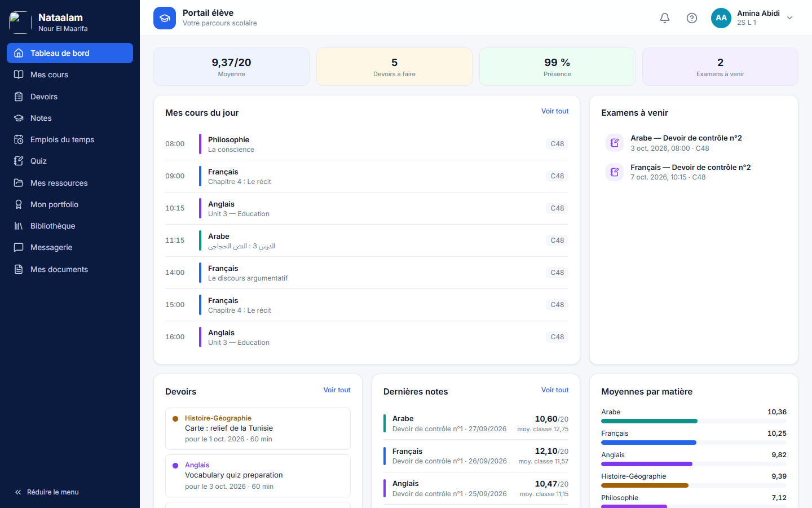Open Arabe — Devoir de contrôle n°2 exam
The width and height of the screenshot is (812, 508).
(694, 143)
